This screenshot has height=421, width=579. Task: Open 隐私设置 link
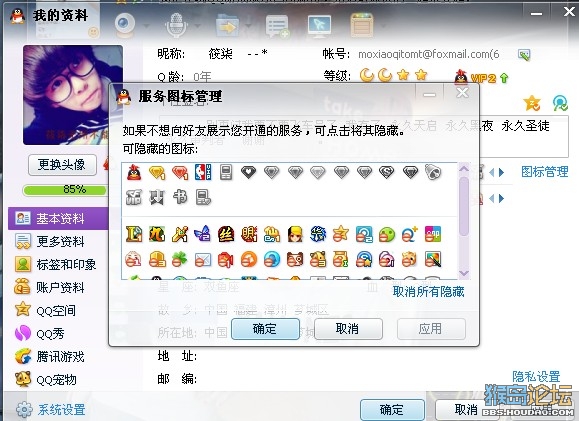536,377
